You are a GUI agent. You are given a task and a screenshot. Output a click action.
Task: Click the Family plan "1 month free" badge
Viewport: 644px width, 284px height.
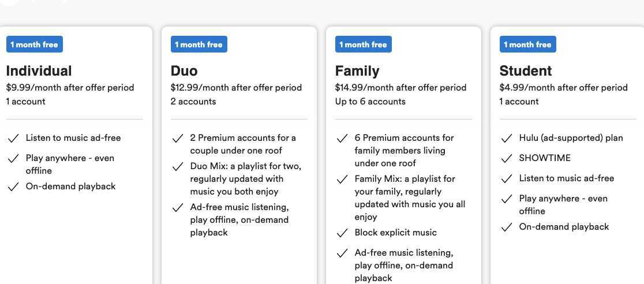(363, 44)
